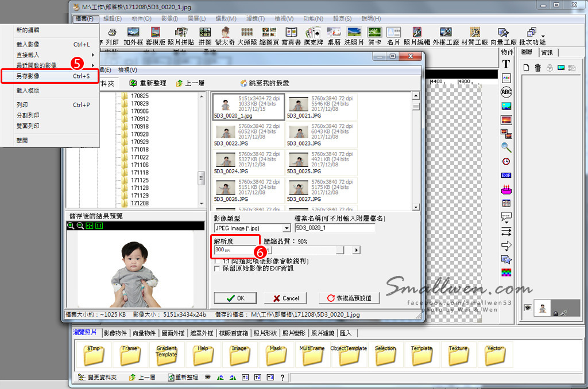Click 恢復為預設值 to restore defaults
Screen dimensions: 588x389
(349, 298)
